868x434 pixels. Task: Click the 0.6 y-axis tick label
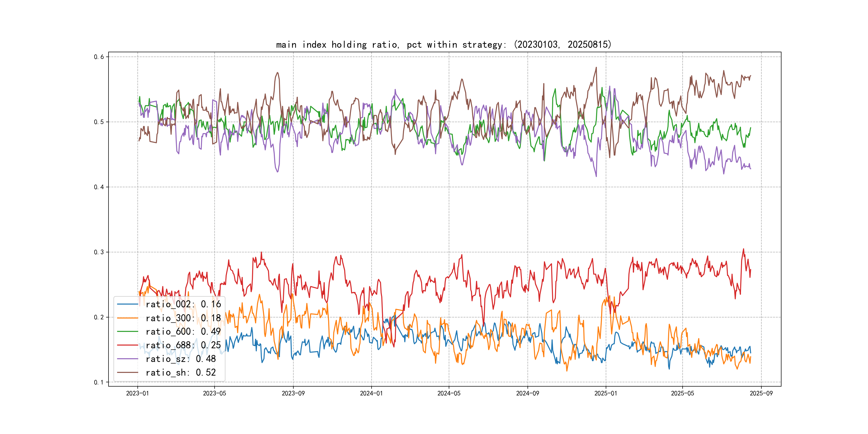tap(99, 57)
